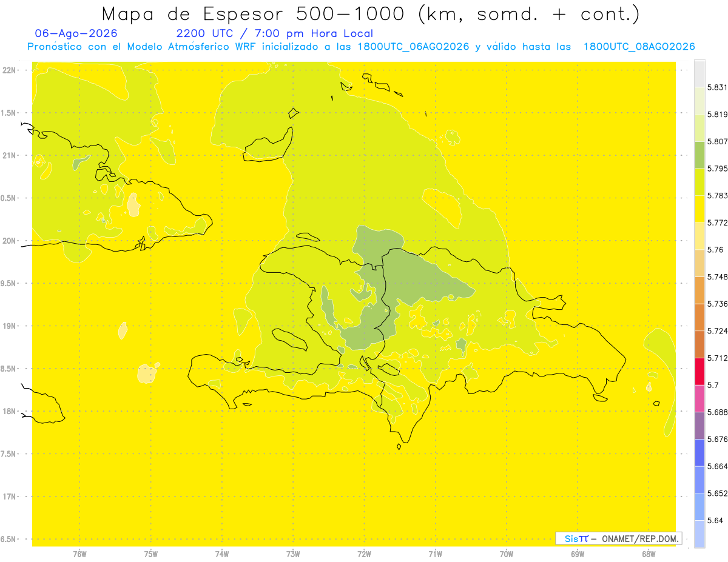Click the blue legend swatch between 5.676 and 5.664
This screenshot has width=728, height=562.
click(699, 452)
